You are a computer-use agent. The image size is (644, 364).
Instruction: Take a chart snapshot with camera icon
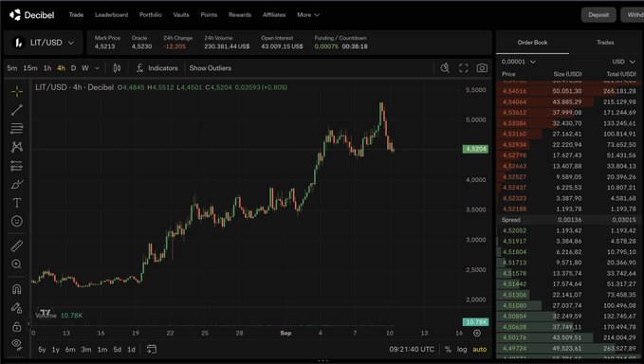pos(482,68)
